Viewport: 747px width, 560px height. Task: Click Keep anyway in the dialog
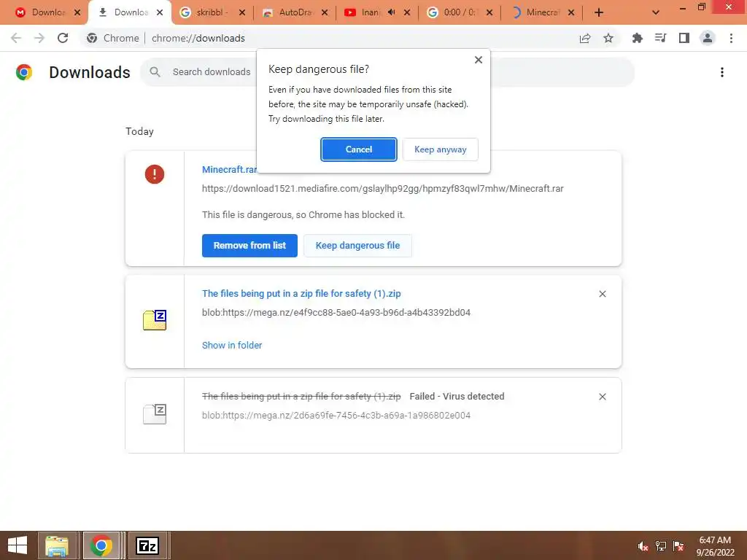point(440,149)
